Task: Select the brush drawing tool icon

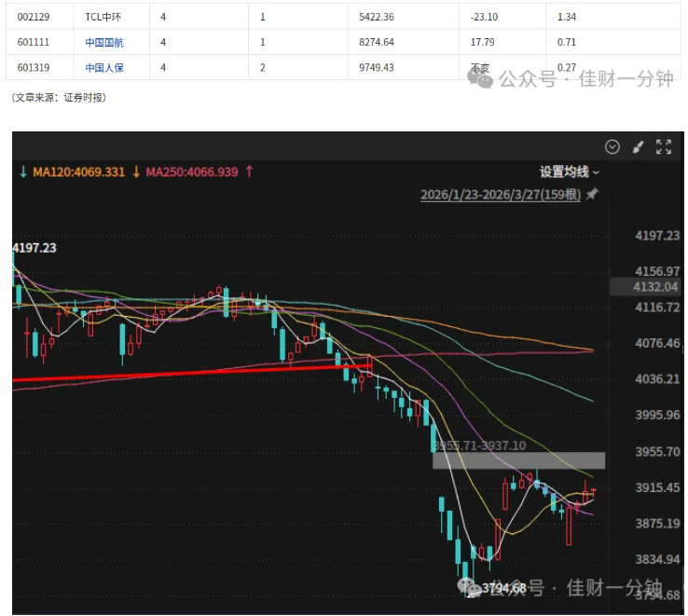Action: pyautogui.click(x=638, y=146)
